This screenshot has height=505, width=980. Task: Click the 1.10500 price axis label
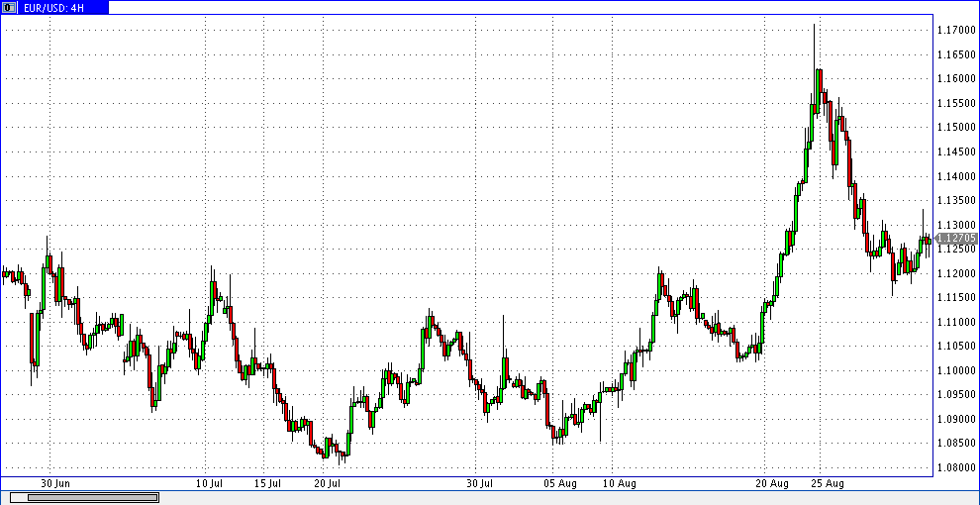(956, 347)
